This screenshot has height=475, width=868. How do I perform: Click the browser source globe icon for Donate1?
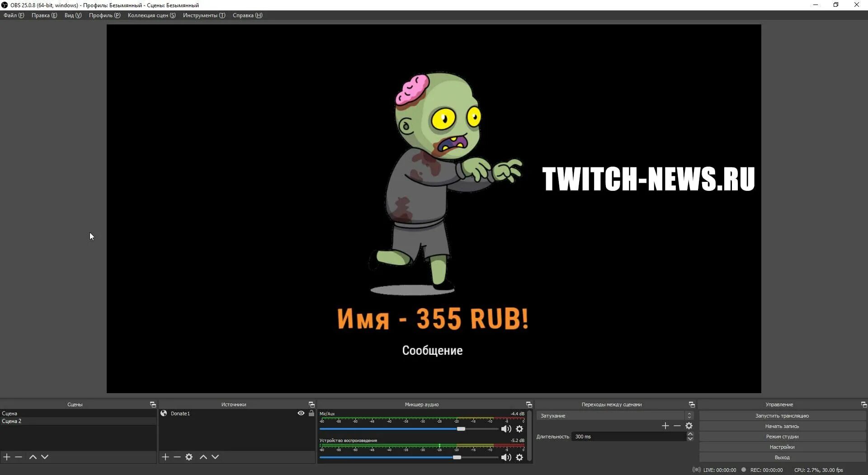(164, 413)
